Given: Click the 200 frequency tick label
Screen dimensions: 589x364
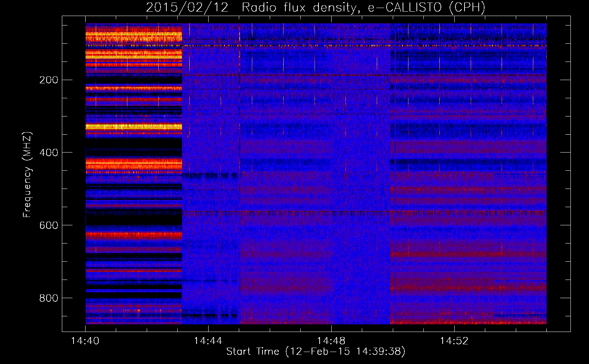Looking at the screenshot, I should (x=48, y=80).
